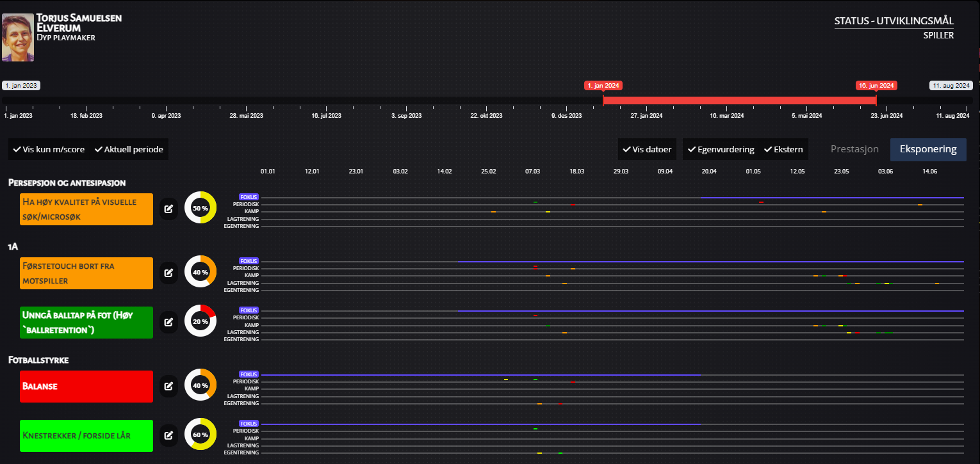Click the 50 % progress donut
Screen dimensions: 980x464
pyautogui.click(x=200, y=209)
